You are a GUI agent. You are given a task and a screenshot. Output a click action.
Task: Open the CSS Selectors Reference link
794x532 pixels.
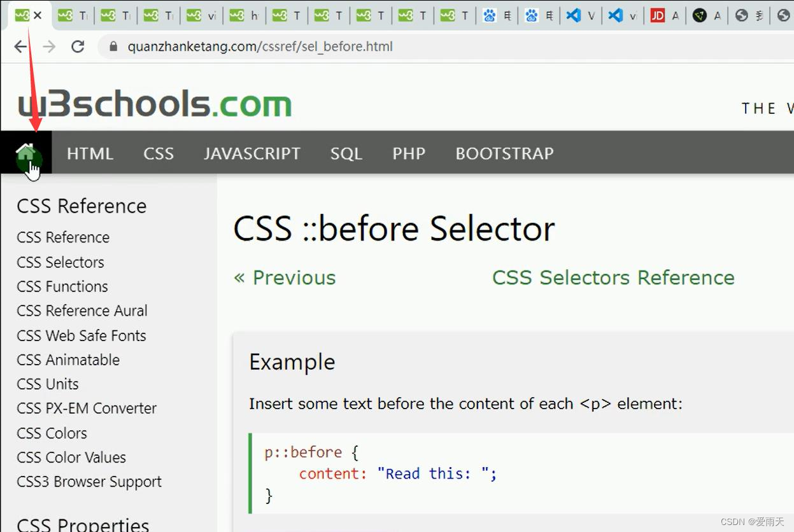pyautogui.click(x=613, y=277)
